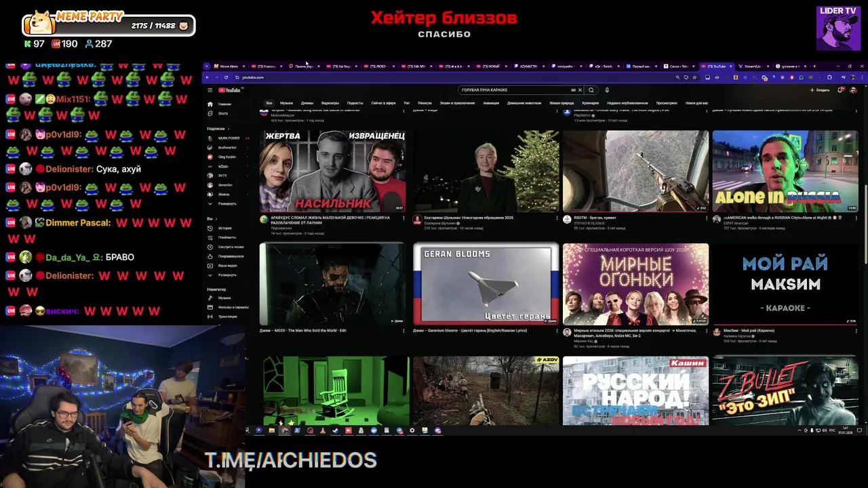Expand the subscriptions list with Развернуть
The image size is (868, 488).
click(x=224, y=204)
